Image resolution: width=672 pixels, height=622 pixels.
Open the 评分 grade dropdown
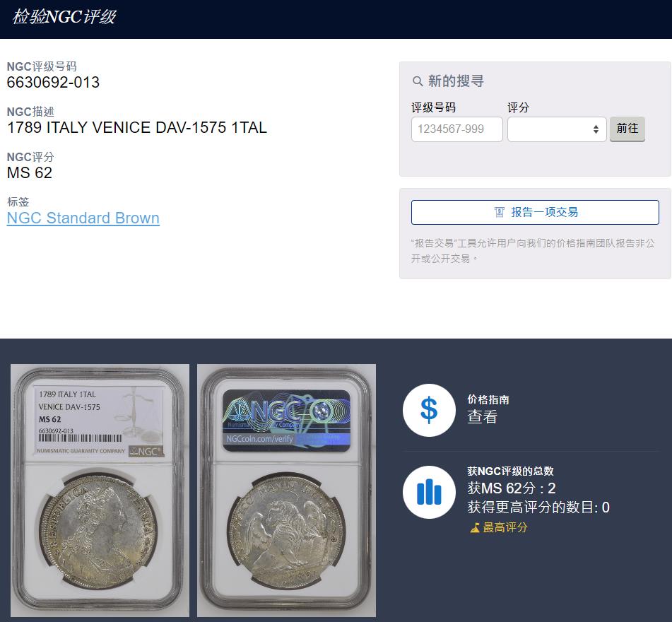pyautogui.click(x=557, y=129)
